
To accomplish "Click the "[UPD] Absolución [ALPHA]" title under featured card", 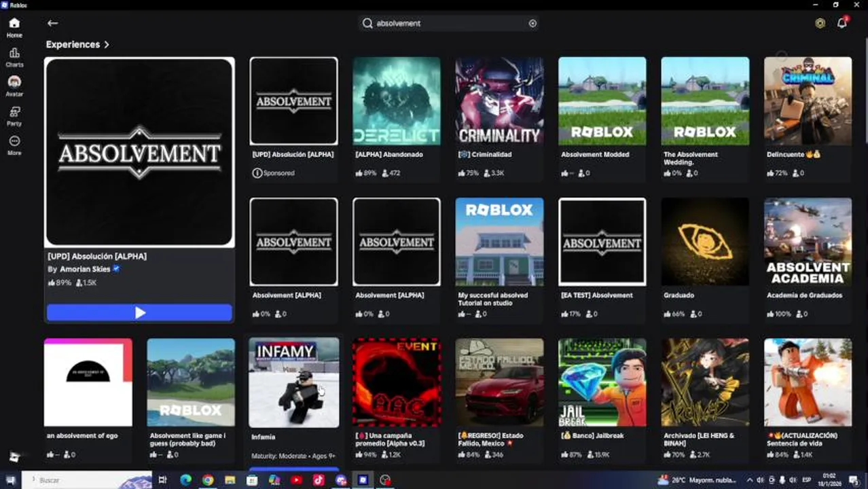I will [97, 256].
